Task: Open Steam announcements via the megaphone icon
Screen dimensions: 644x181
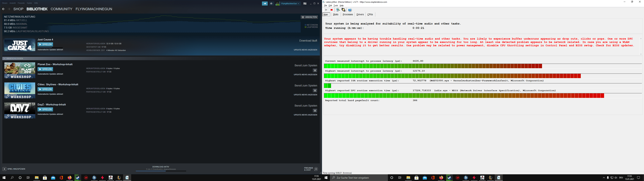Action: (265, 4)
